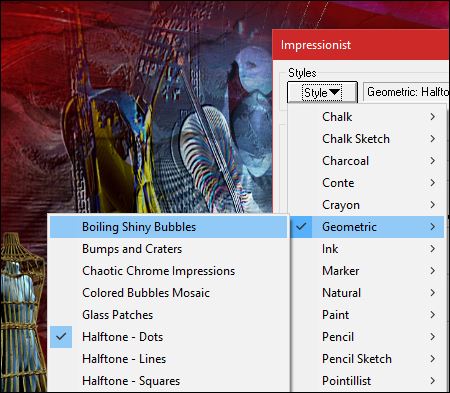This screenshot has height=393, width=450.
Task: Expand the Pointillist category arrow
Action: 432,381
